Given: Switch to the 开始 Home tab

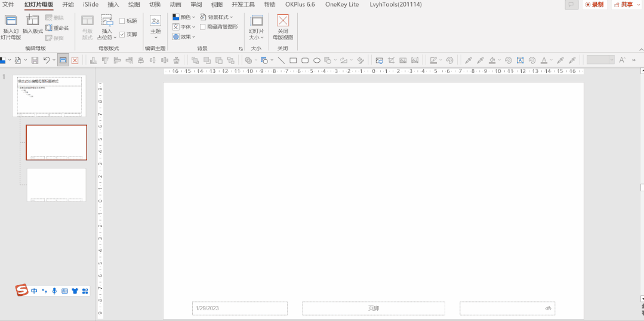Looking at the screenshot, I should point(68,5).
